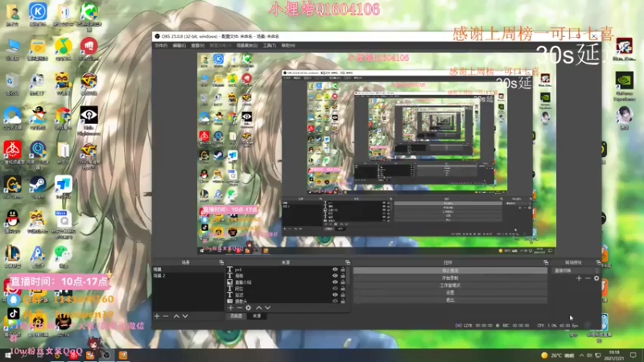644x362 pixels.
Task: Pop out the 控件 dock panel
Action: click(546, 262)
